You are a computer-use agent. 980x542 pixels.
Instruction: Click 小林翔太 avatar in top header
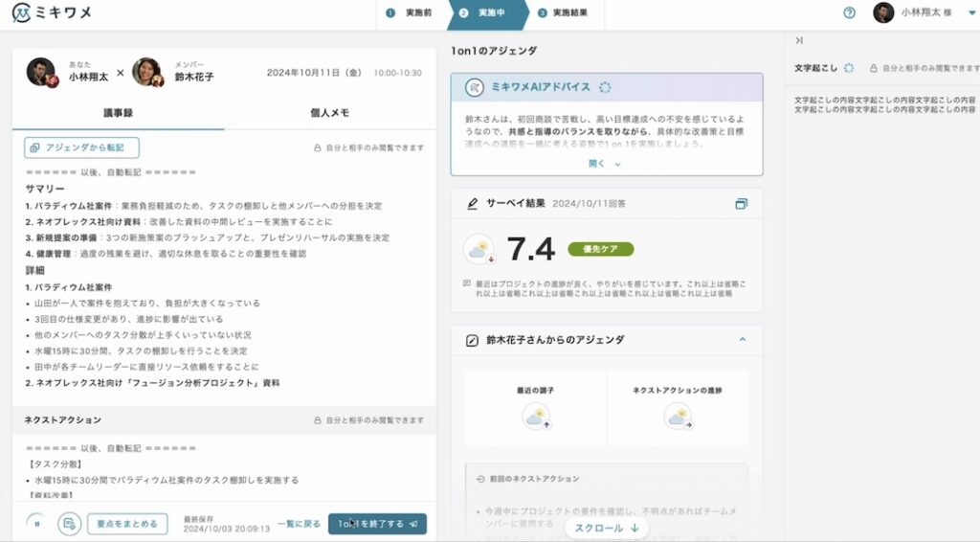coord(883,12)
